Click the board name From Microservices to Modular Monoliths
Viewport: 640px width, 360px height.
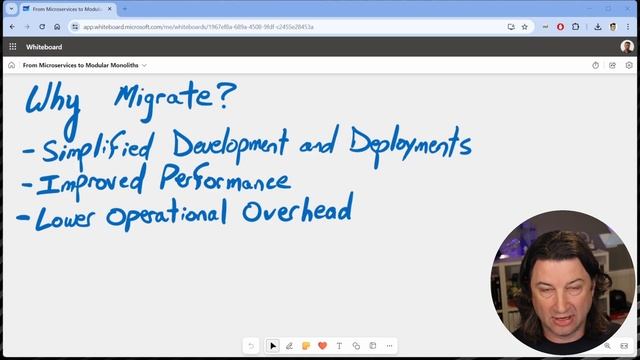pyautogui.click(x=80, y=65)
